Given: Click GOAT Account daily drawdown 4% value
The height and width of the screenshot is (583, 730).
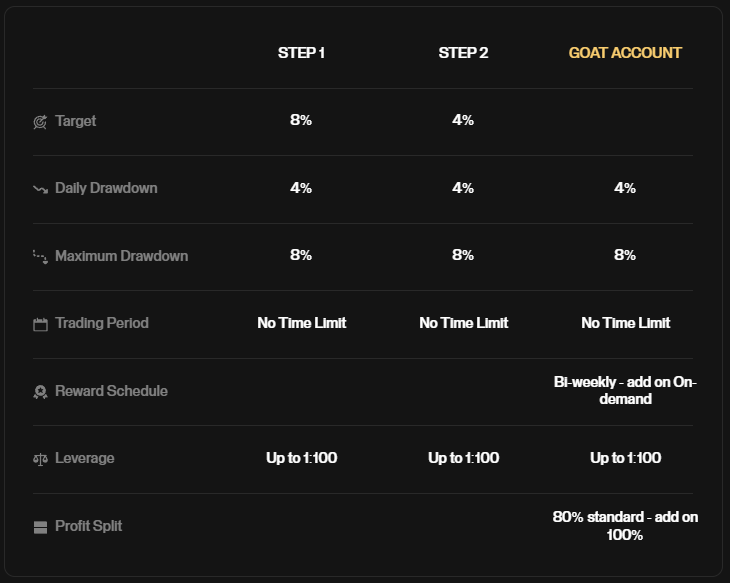Looking at the screenshot, I should point(625,188).
